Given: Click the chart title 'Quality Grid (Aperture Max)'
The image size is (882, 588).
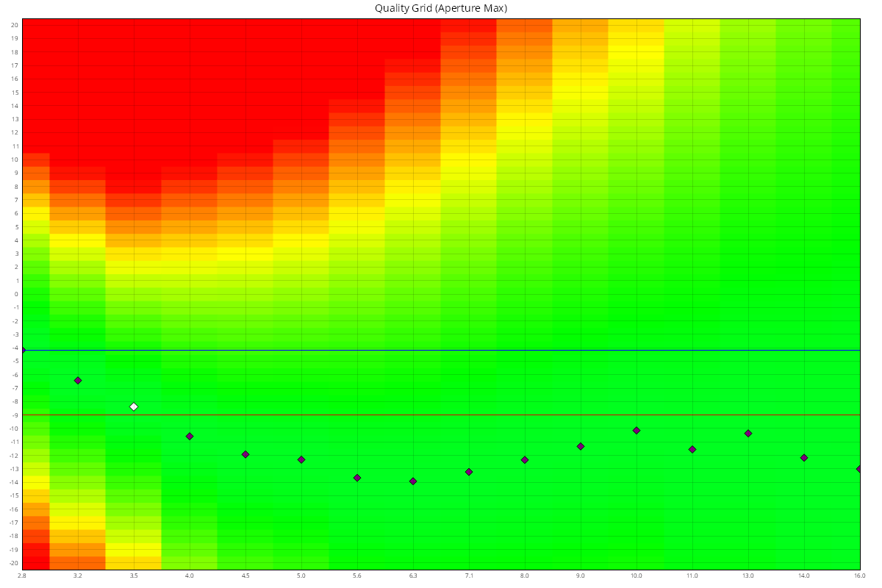Looking at the screenshot, I should click(x=441, y=8).
